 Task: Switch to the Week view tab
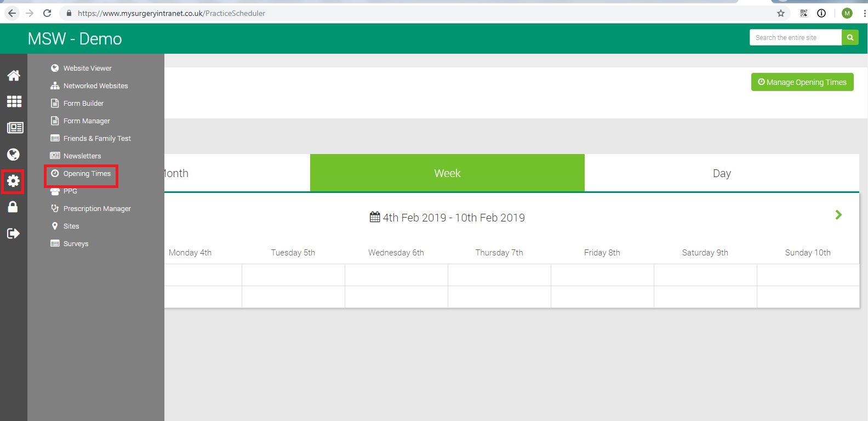(x=447, y=173)
